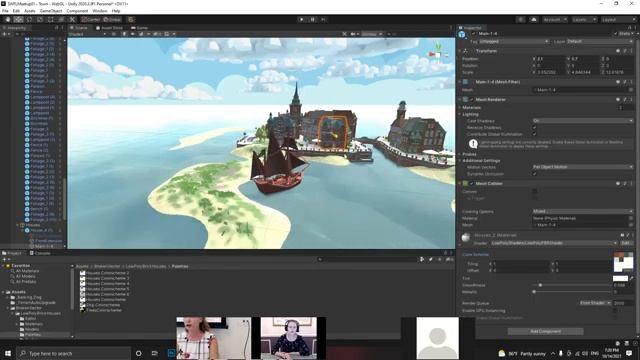Expand the Probes section
640x360 pixels.
460,154
